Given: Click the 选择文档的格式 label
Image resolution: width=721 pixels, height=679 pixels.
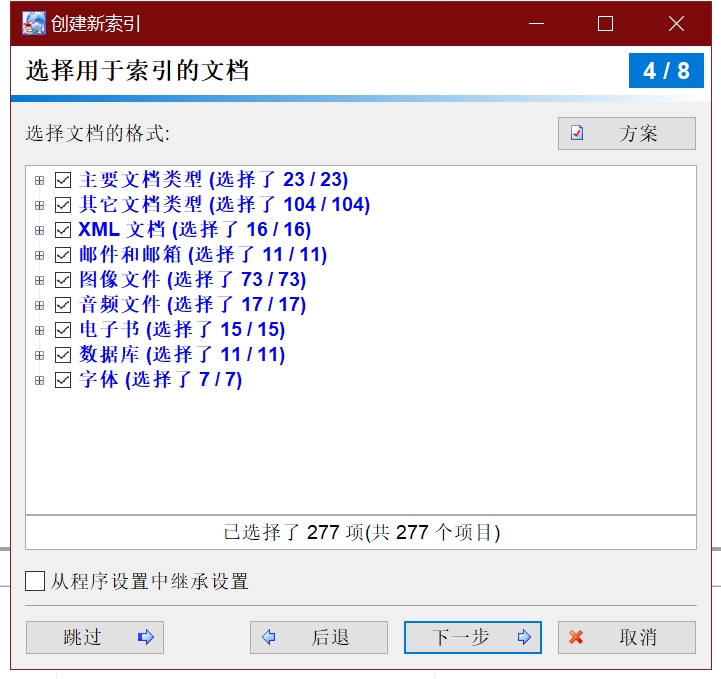Looking at the screenshot, I should click(97, 133).
